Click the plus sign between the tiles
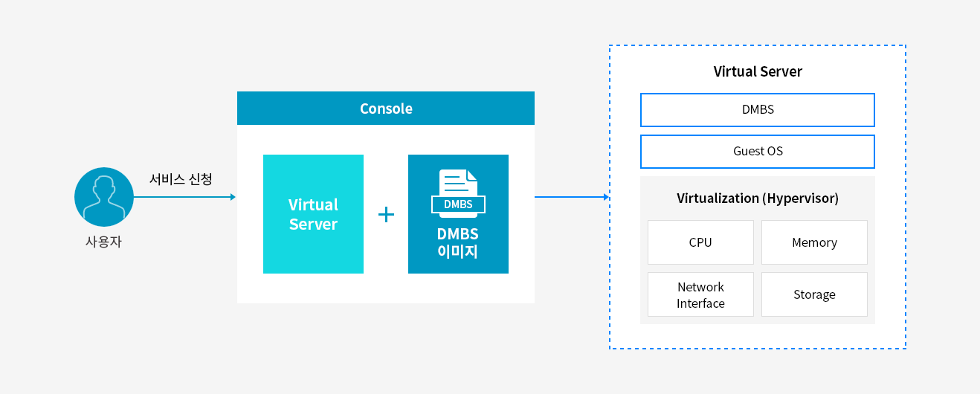The image size is (980, 394). point(386,215)
